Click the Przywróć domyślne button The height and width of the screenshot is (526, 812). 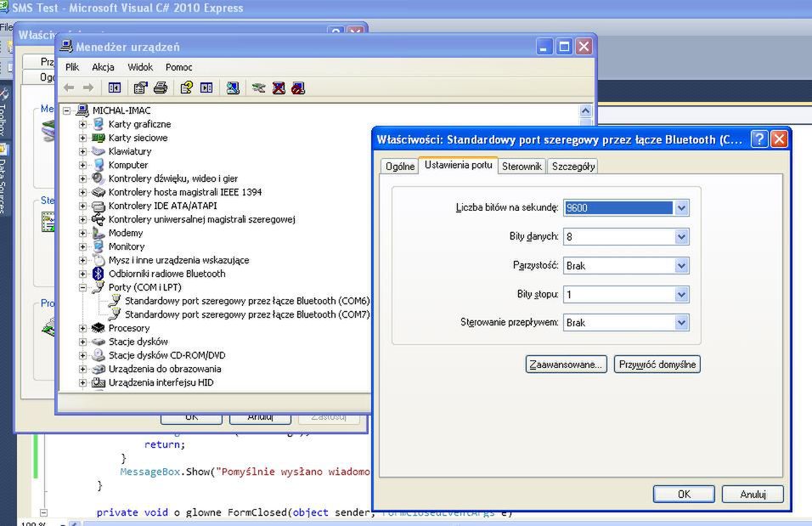(657, 365)
